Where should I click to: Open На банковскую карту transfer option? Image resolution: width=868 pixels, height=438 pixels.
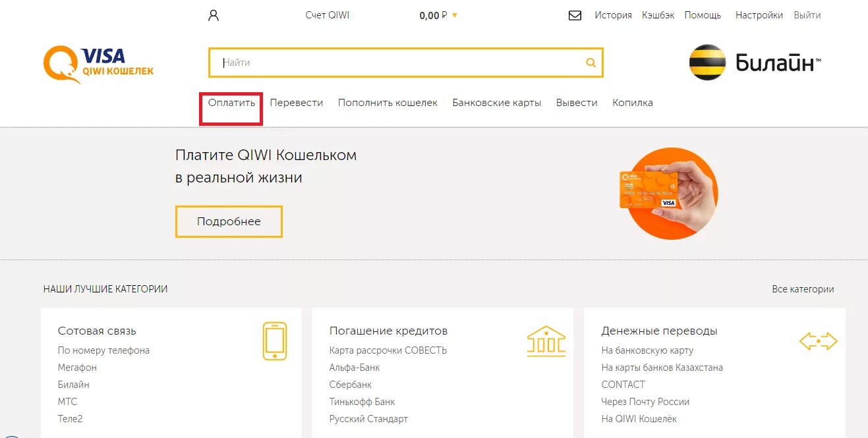click(x=647, y=350)
